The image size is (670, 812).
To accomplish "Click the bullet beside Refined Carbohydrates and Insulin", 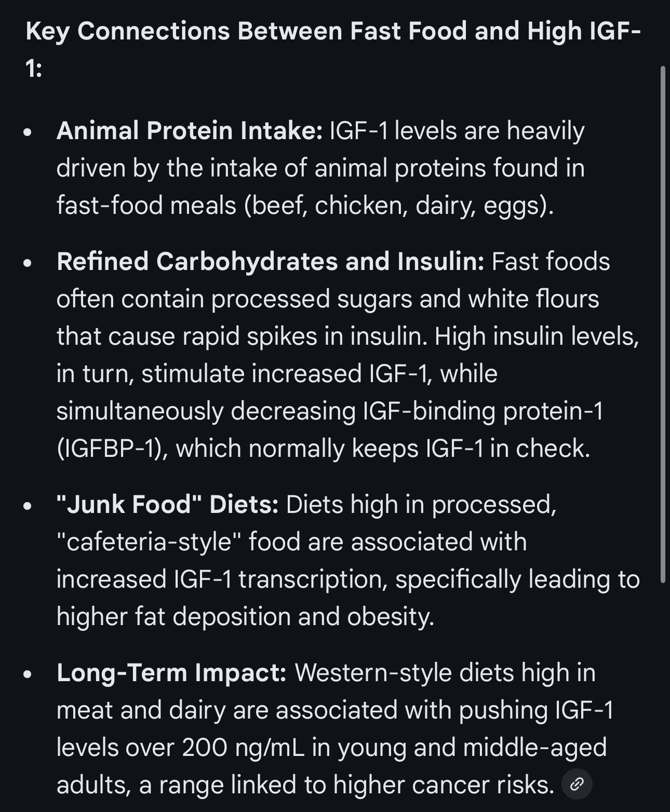I will (x=28, y=263).
